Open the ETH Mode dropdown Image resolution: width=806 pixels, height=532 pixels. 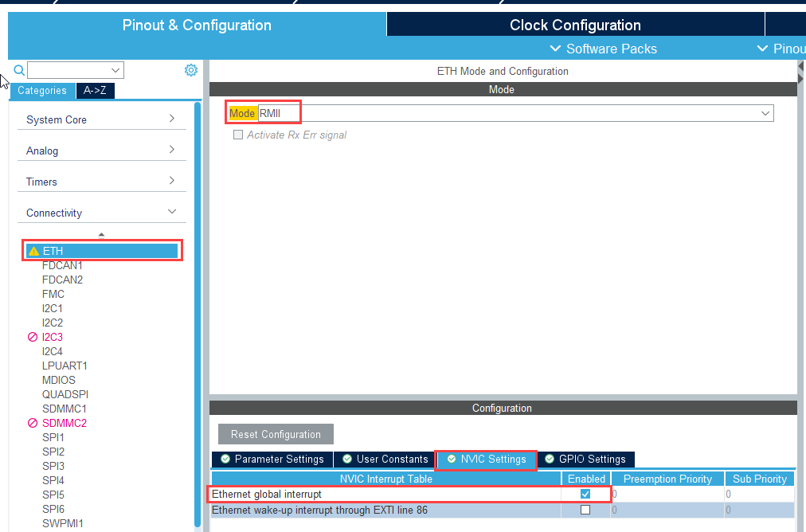tap(765, 114)
